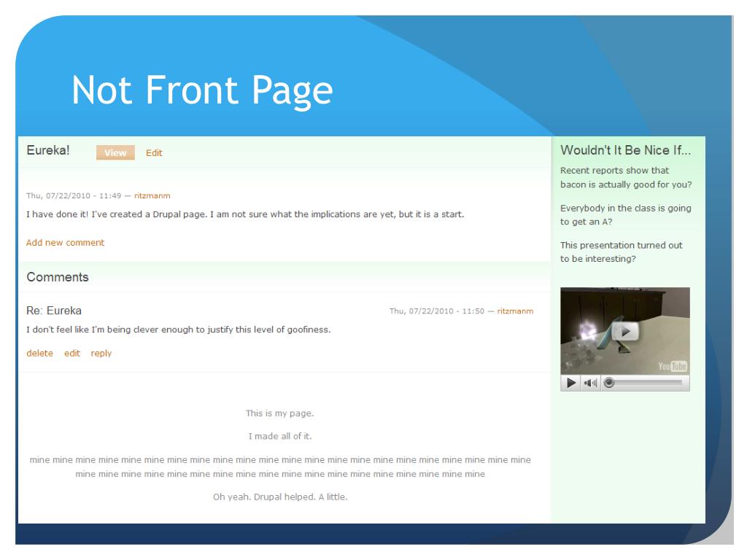Click the Comments section heading
The image size is (747, 560).
(58, 277)
